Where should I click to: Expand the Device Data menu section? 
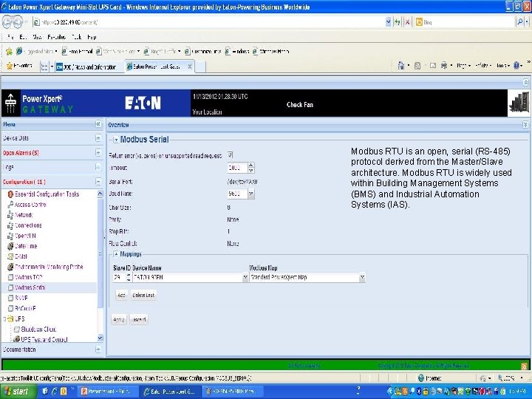coord(98,138)
